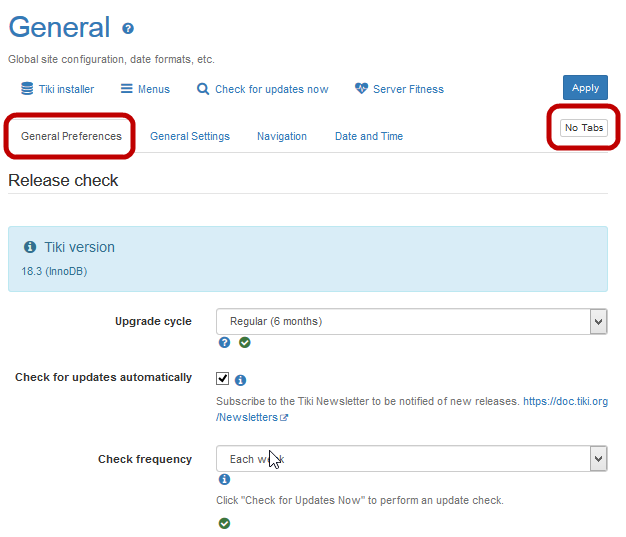The image size is (626, 537).
Task: Toggle the No Tabs button
Action: pos(584,128)
